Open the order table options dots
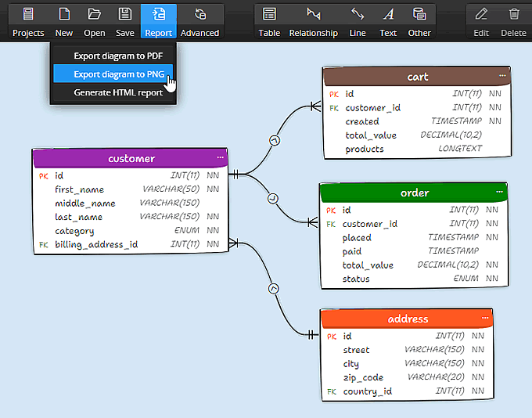Viewport: 532px width, 418px height. [x=499, y=192]
